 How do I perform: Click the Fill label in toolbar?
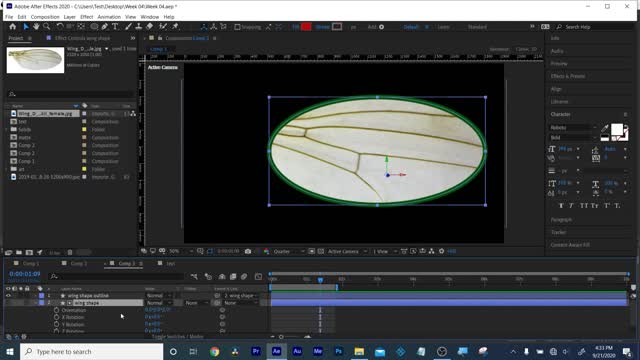tap(296, 27)
